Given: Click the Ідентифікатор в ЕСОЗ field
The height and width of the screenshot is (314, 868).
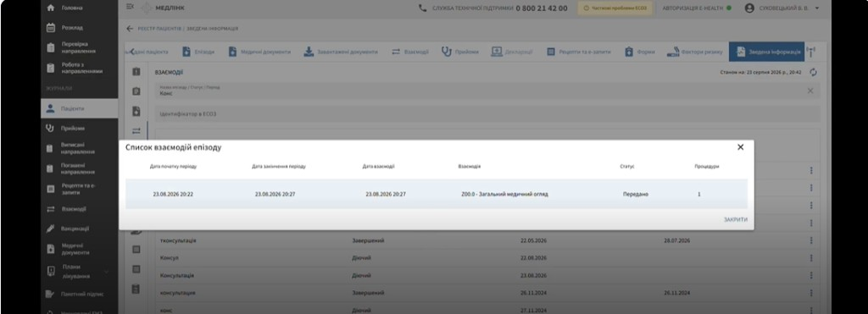Looking at the screenshot, I should 487,114.
